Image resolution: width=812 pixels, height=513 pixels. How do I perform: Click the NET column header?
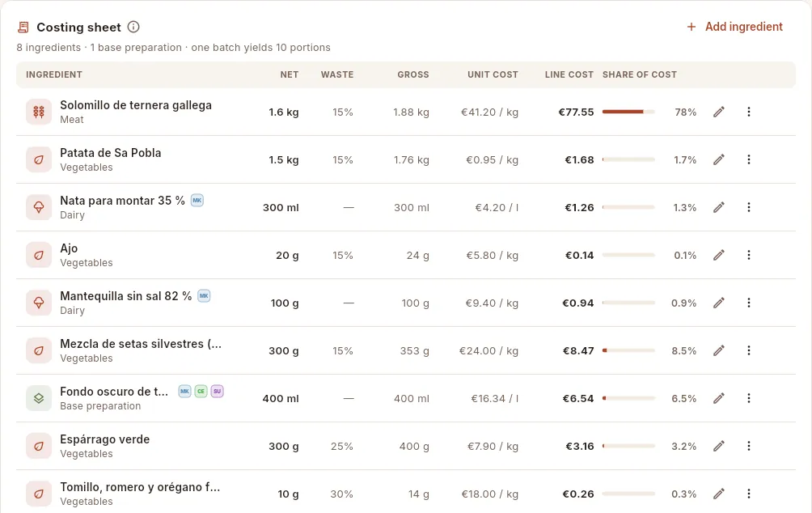point(290,74)
